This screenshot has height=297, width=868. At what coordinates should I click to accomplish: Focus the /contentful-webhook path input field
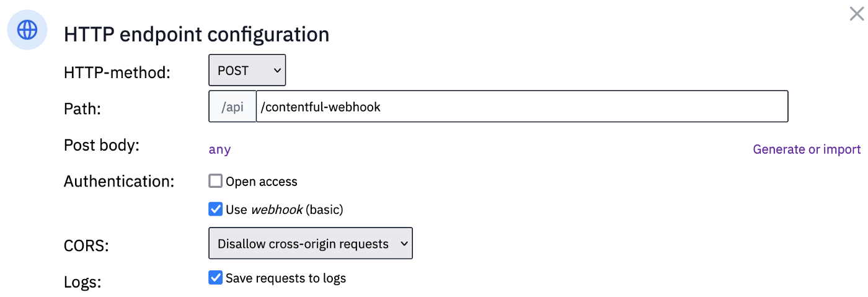[x=521, y=107]
